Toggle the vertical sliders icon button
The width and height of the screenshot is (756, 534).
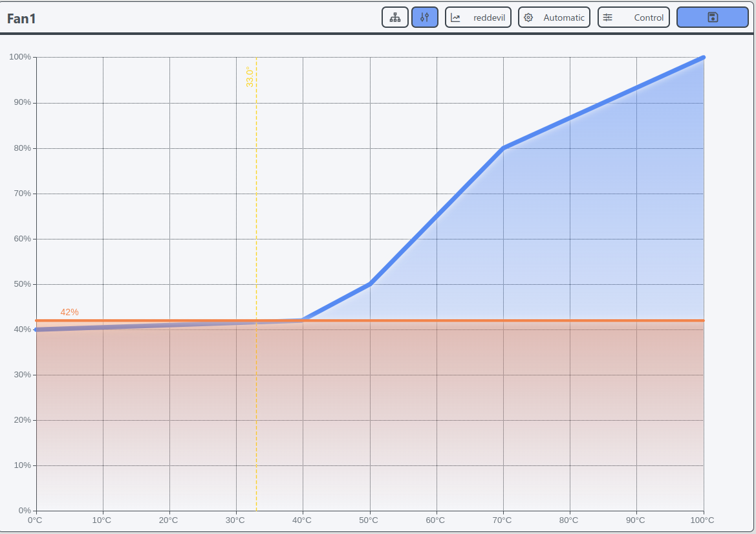tap(424, 17)
